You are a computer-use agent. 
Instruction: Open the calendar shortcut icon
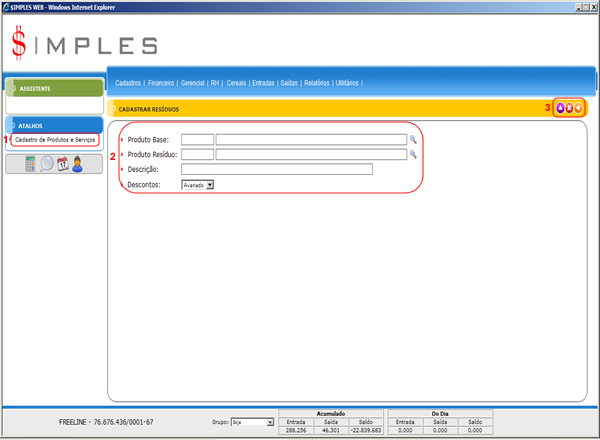[62, 164]
